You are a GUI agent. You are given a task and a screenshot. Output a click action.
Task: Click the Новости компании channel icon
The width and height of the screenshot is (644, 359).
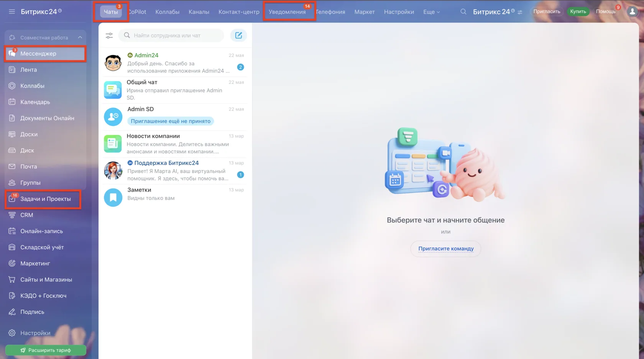point(113,144)
